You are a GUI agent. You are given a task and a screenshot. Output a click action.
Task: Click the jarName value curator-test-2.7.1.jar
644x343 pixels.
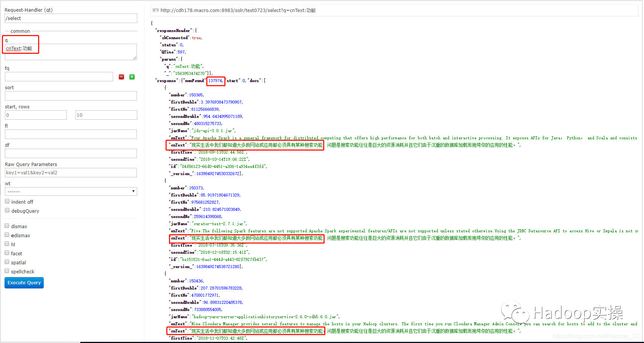[x=219, y=224]
